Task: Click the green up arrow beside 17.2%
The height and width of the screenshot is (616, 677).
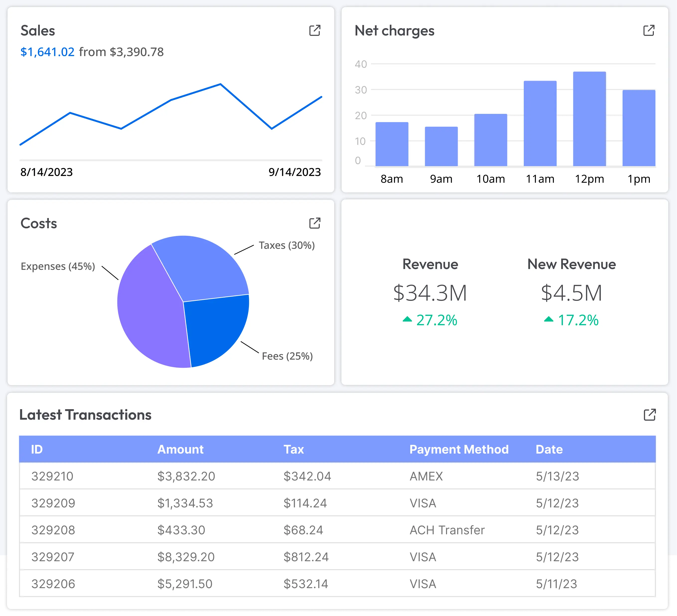Action: [549, 319]
